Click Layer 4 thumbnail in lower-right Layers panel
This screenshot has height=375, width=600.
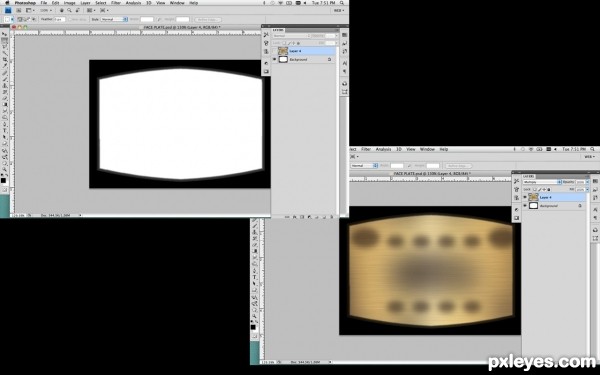533,197
